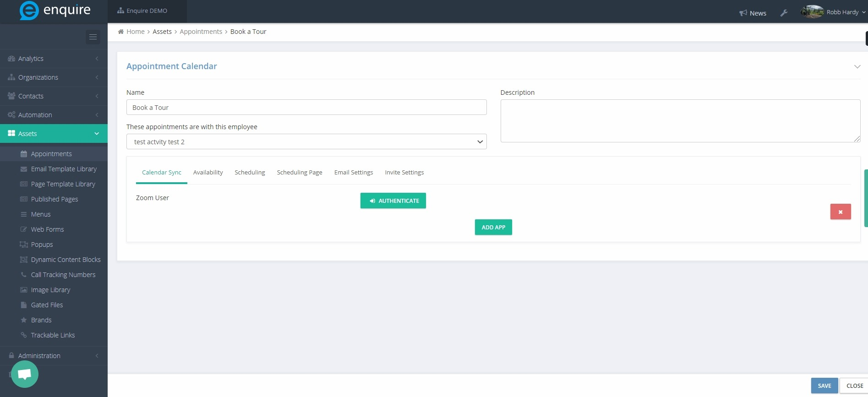Expand the Contacts menu chevron
868x397 pixels.
click(x=97, y=96)
